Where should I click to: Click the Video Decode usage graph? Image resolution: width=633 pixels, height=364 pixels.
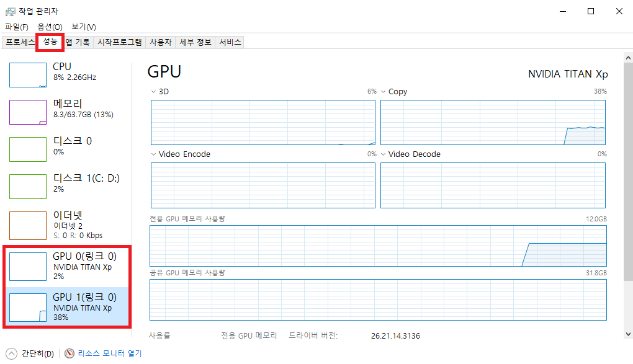(493, 185)
